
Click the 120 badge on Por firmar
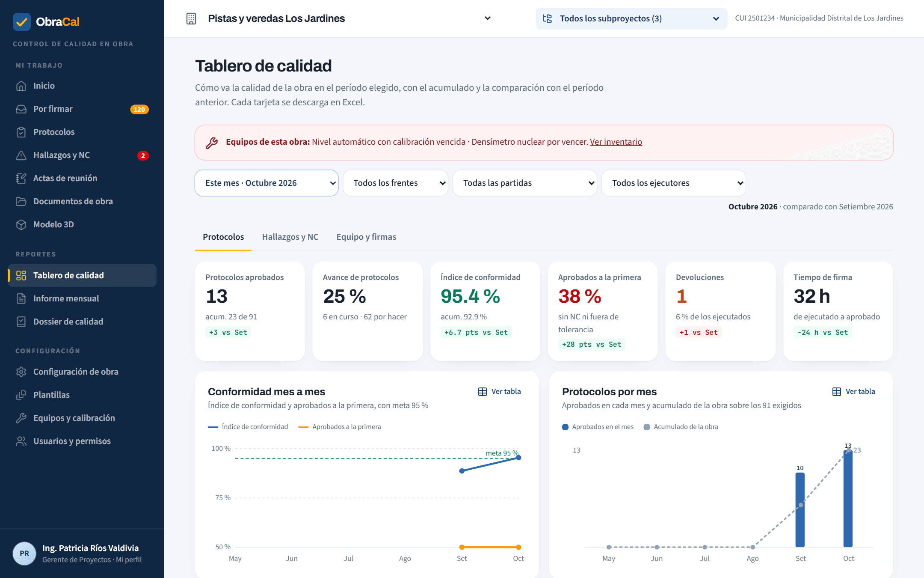[139, 110]
